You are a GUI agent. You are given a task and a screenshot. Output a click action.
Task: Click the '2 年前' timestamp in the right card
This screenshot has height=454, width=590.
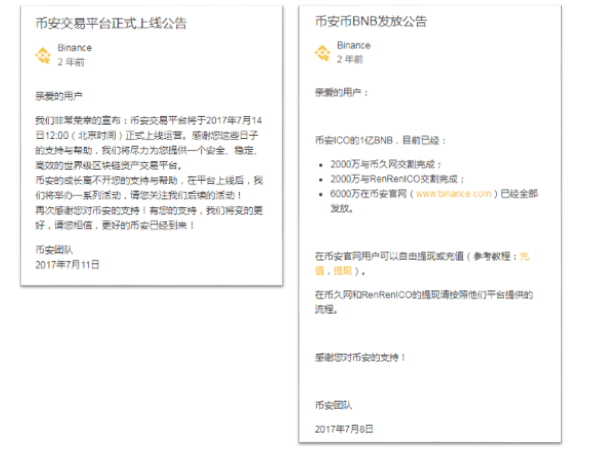point(350,59)
